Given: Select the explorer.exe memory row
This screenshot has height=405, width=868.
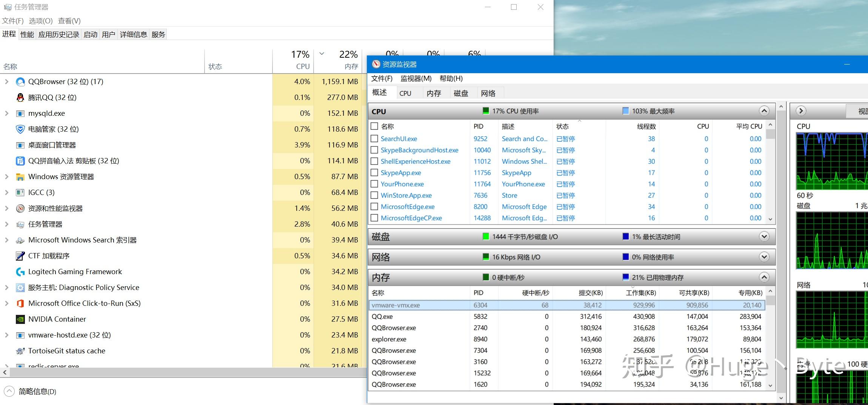Looking at the screenshot, I should [x=567, y=339].
